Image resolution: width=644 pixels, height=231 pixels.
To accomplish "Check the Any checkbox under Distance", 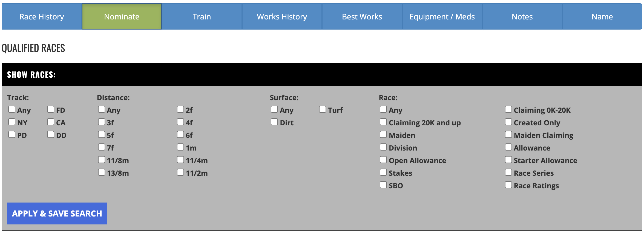I will (102, 109).
